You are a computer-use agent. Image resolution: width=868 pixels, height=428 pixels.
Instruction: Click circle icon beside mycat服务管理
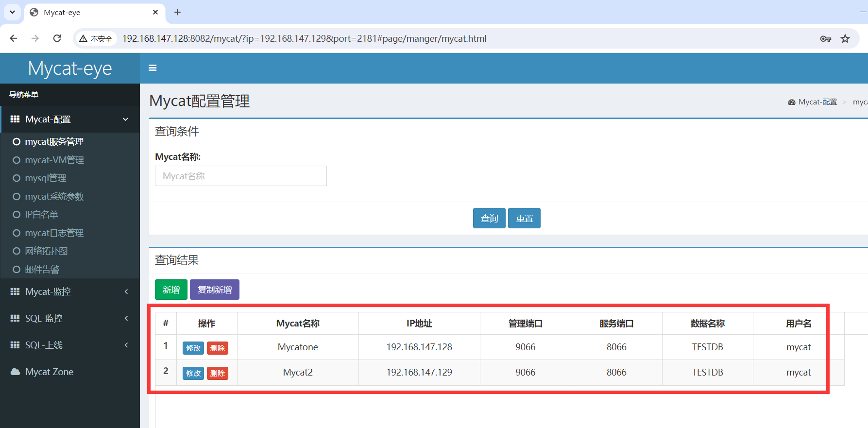pyautogui.click(x=17, y=142)
